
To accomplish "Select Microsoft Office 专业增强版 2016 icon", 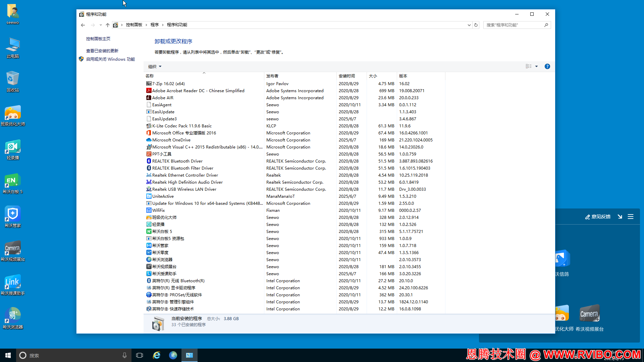I will pyautogui.click(x=149, y=133).
